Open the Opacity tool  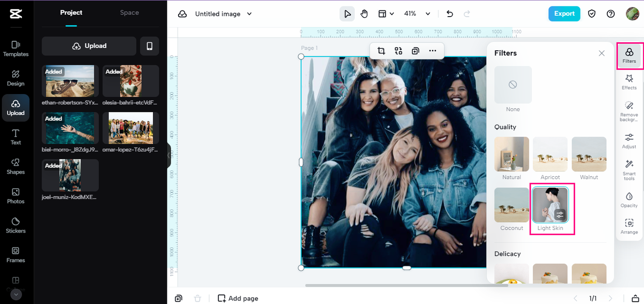click(x=629, y=200)
